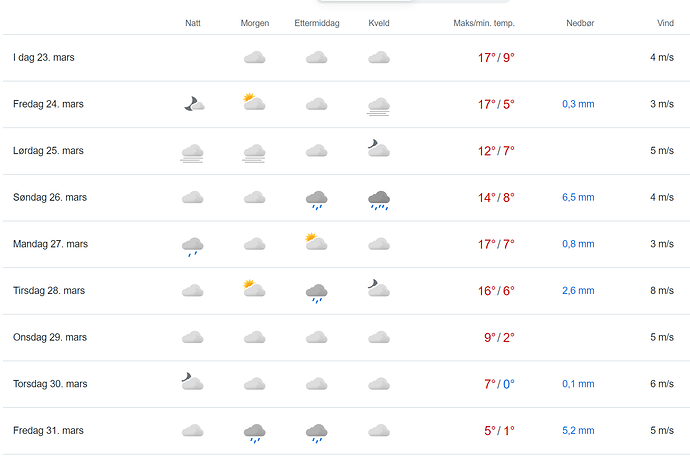Click the rain shower icon for Mandag 27. mars Natt

(x=193, y=245)
